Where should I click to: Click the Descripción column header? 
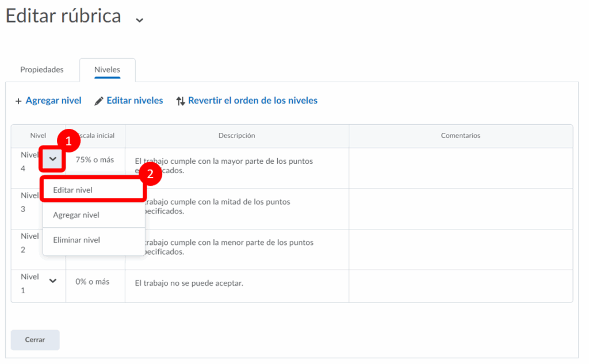[236, 136]
